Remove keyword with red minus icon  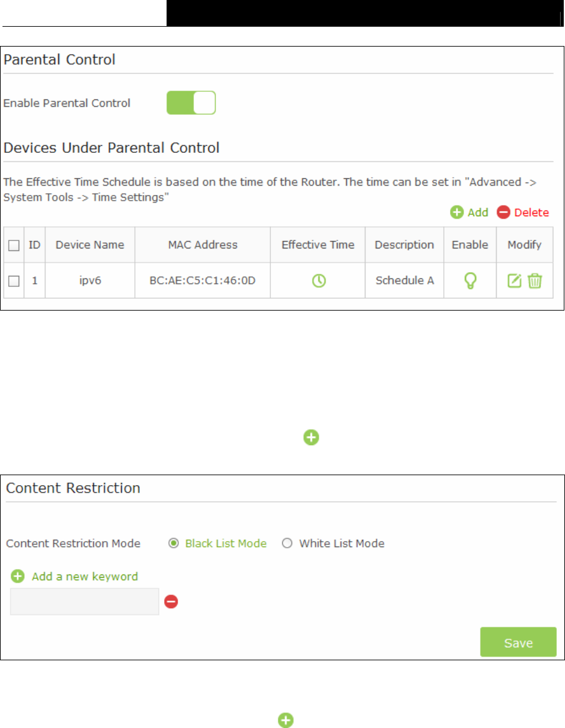point(171,602)
